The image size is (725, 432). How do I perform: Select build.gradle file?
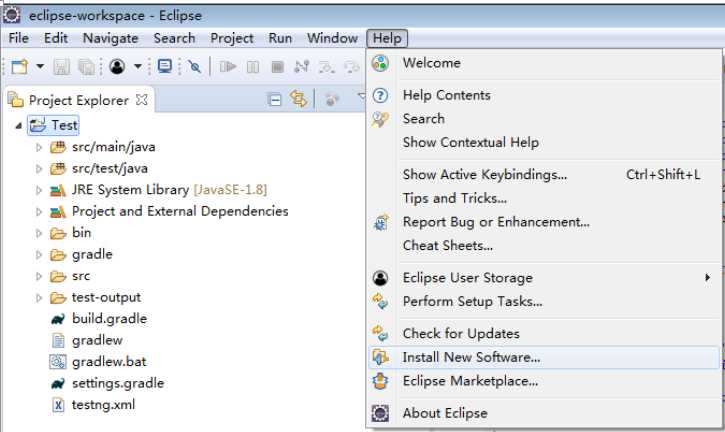(109, 319)
